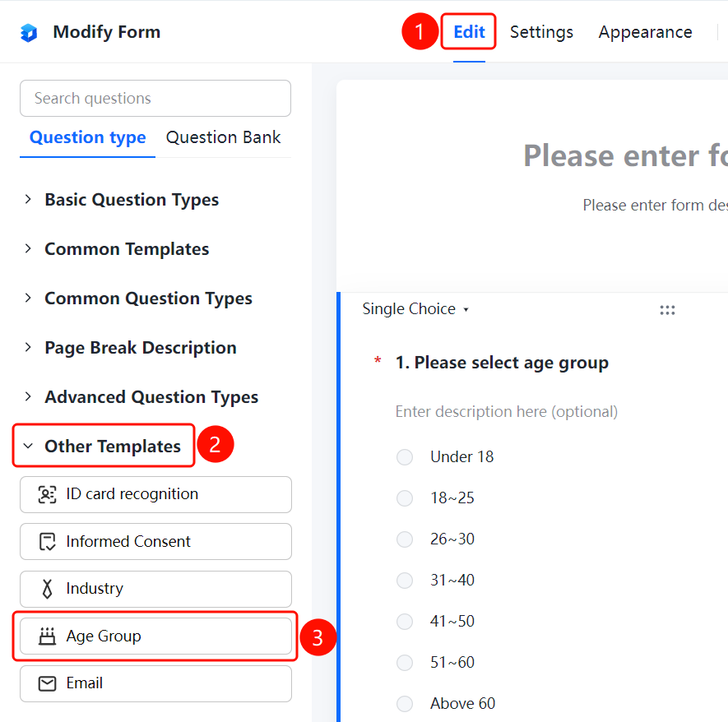Add the Industry template question
Viewport: 728px width, 722px height.
(x=155, y=589)
